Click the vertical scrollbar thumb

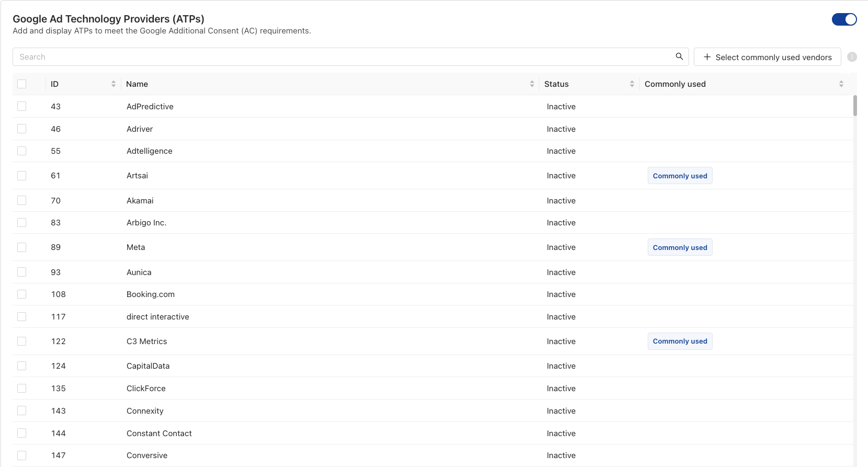855,106
